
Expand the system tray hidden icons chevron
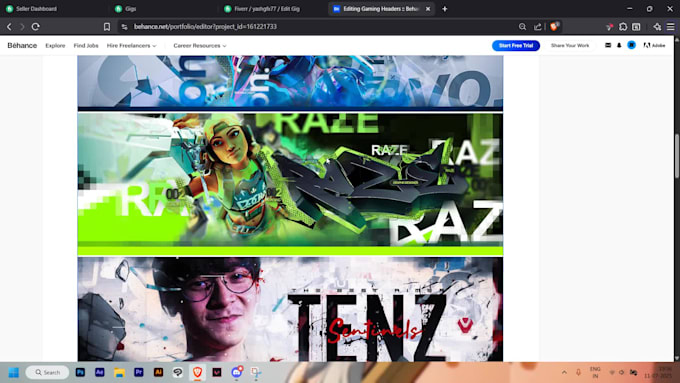click(x=564, y=373)
